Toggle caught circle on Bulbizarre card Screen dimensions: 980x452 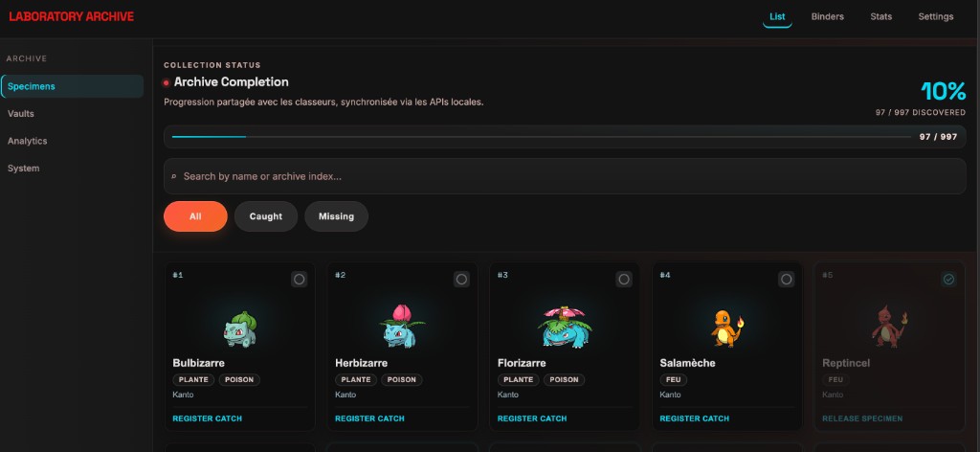pyautogui.click(x=300, y=280)
